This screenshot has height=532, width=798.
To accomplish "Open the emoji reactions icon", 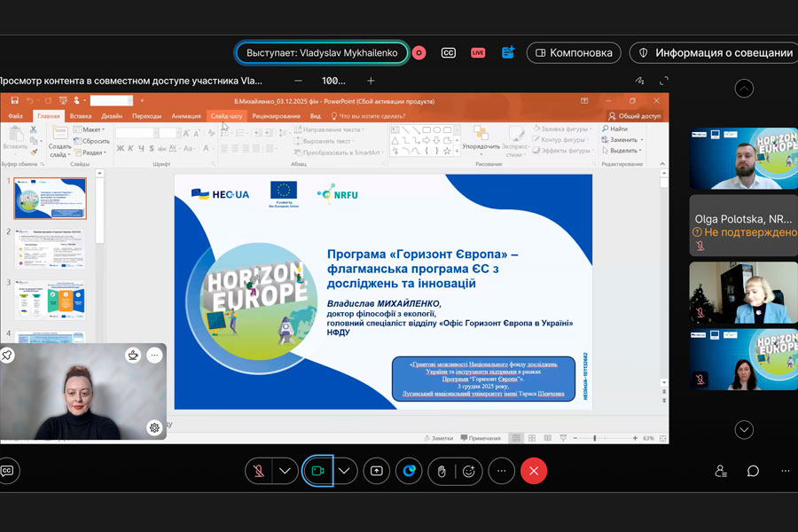I will pos(469,471).
